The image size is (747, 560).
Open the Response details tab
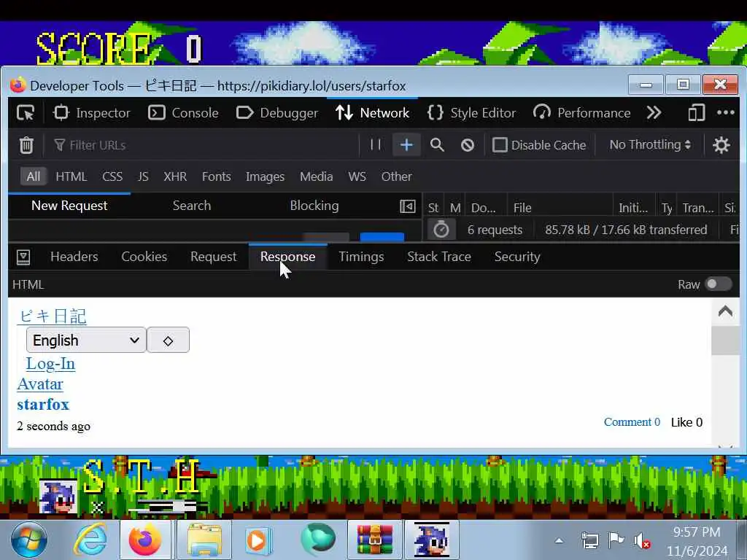(287, 257)
